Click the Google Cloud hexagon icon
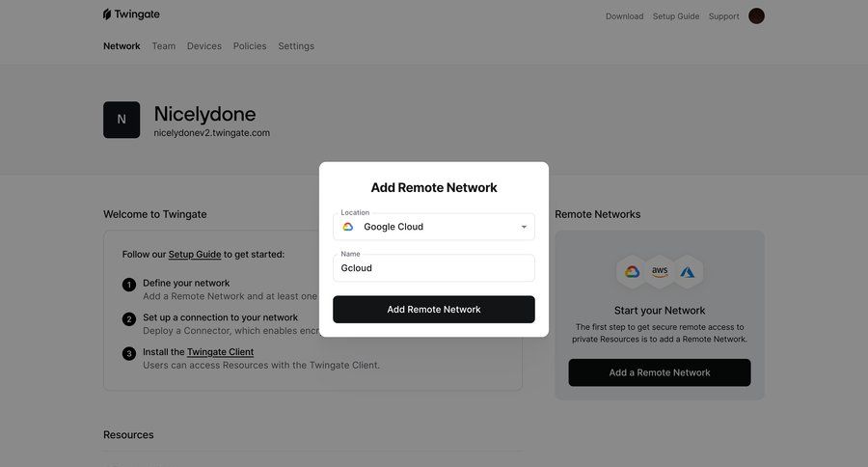868x467 pixels. coord(632,271)
